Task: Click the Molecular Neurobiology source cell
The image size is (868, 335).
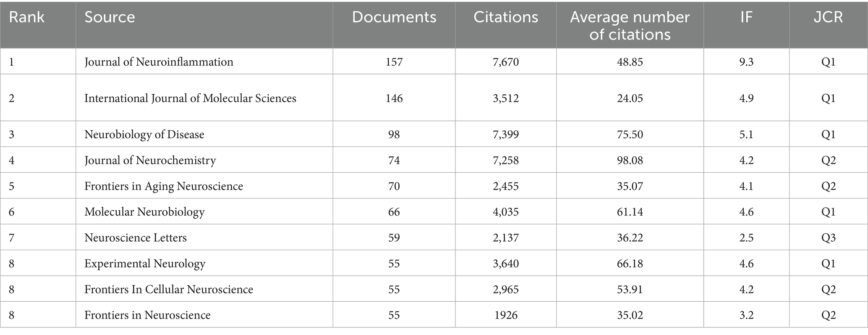Action: pos(144,212)
